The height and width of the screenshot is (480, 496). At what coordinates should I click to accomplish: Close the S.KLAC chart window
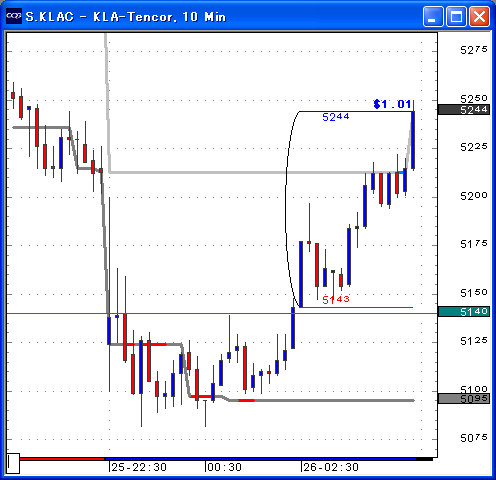(479, 16)
